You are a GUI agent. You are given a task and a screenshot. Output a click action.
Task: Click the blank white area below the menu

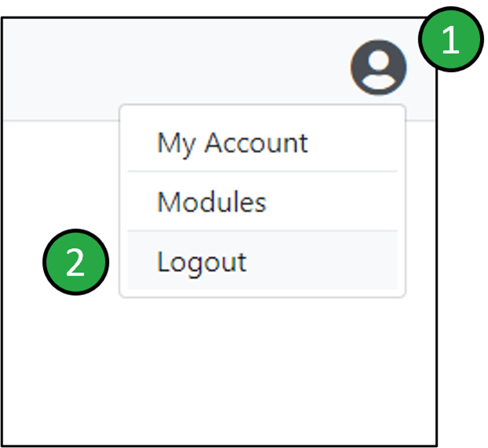[235, 369]
